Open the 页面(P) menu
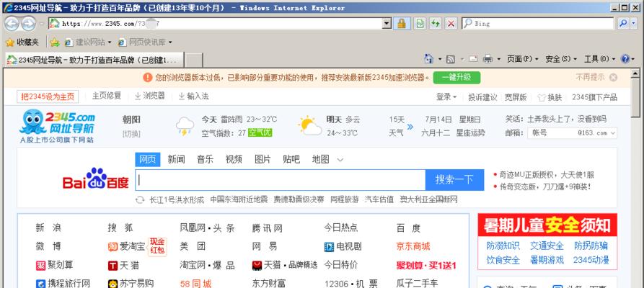The image size is (644, 288). click(522, 59)
